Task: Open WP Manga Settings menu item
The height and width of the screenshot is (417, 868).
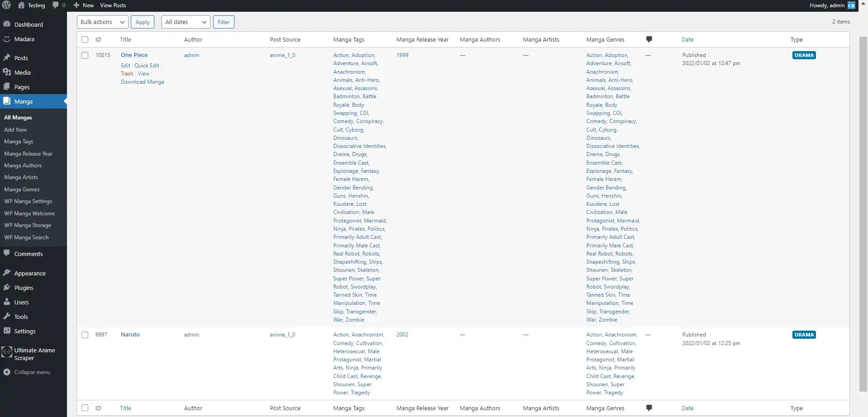Action: click(x=28, y=201)
